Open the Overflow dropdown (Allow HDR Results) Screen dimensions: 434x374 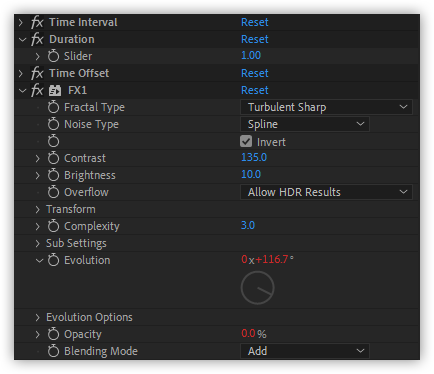click(x=326, y=192)
